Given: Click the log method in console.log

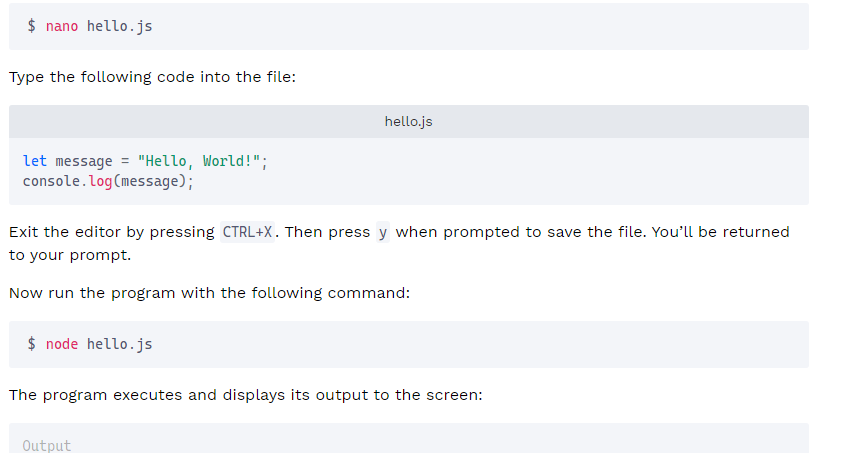Looking at the screenshot, I should pyautogui.click(x=101, y=181).
